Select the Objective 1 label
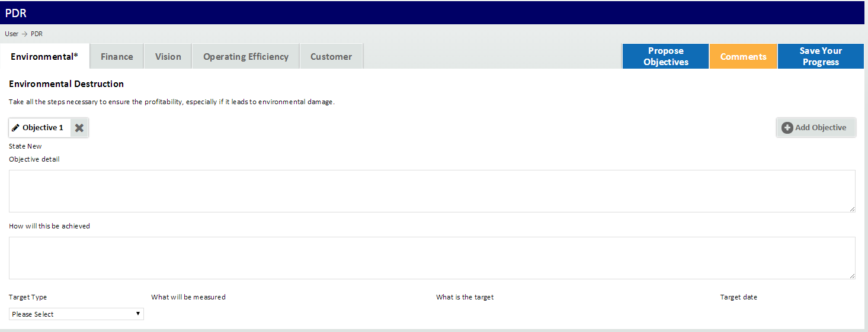This screenshot has height=332, width=868. [43, 128]
